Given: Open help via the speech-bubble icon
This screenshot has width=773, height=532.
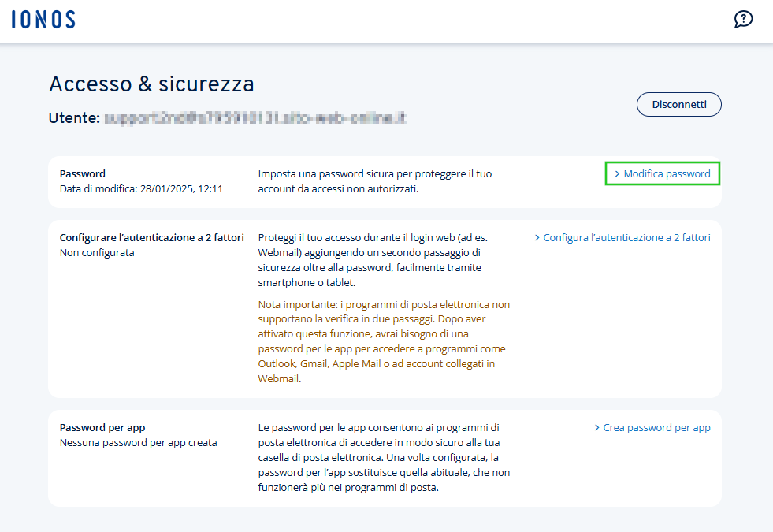Looking at the screenshot, I should point(743,19).
